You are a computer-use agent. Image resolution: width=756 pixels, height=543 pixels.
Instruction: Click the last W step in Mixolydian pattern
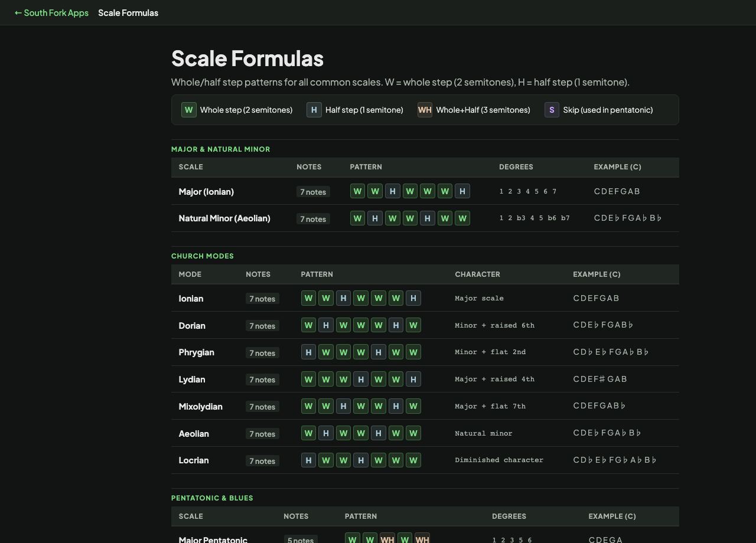(x=413, y=407)
